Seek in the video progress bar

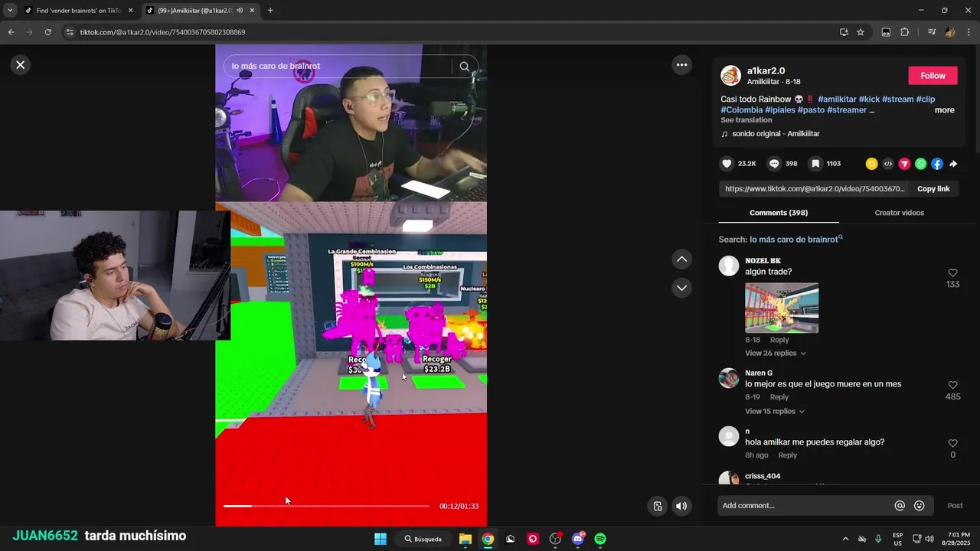pyautogui.click(x=326, y=506)
